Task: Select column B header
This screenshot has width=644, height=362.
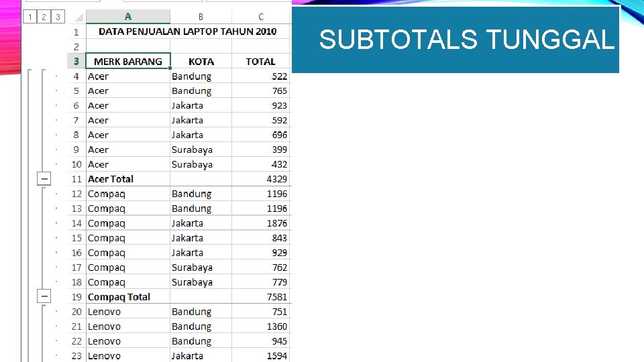Action: click(x=201, y=17)
